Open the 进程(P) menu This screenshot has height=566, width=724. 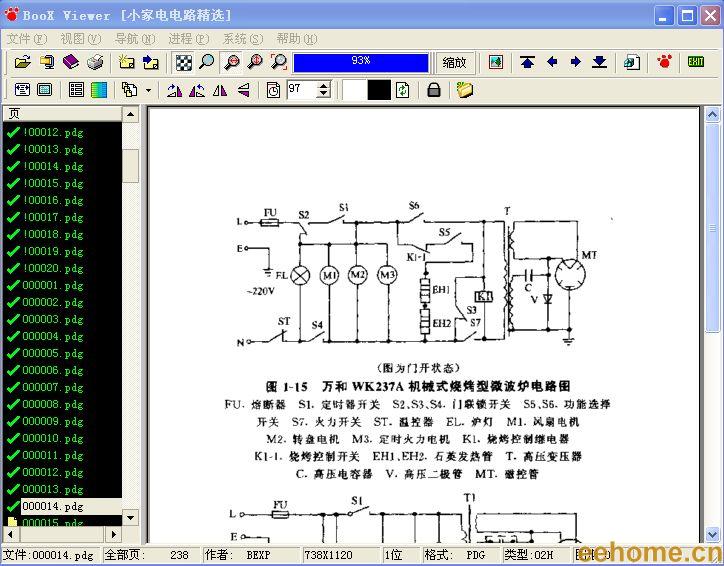(188, 39)
